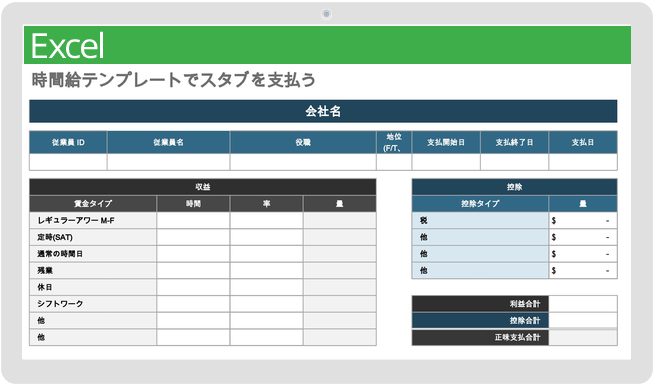Click the empty cell under 支払日
This screenshot has width=654, height=385.
(583, 162)
